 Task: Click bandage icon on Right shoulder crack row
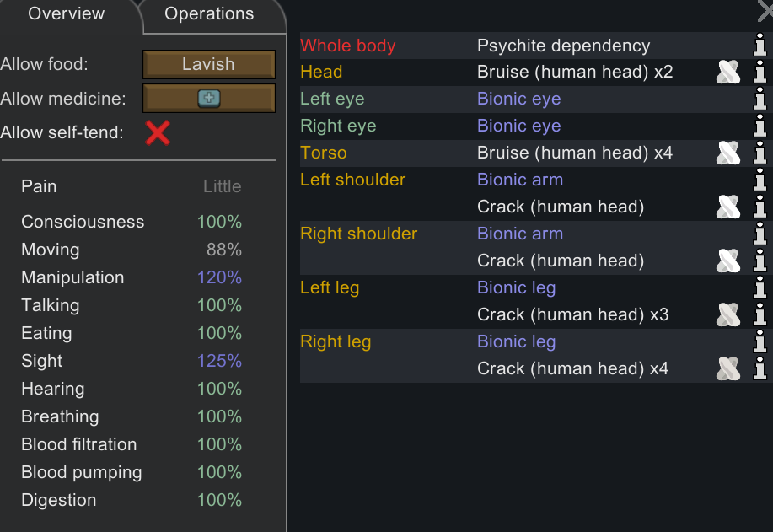[728, 261]
